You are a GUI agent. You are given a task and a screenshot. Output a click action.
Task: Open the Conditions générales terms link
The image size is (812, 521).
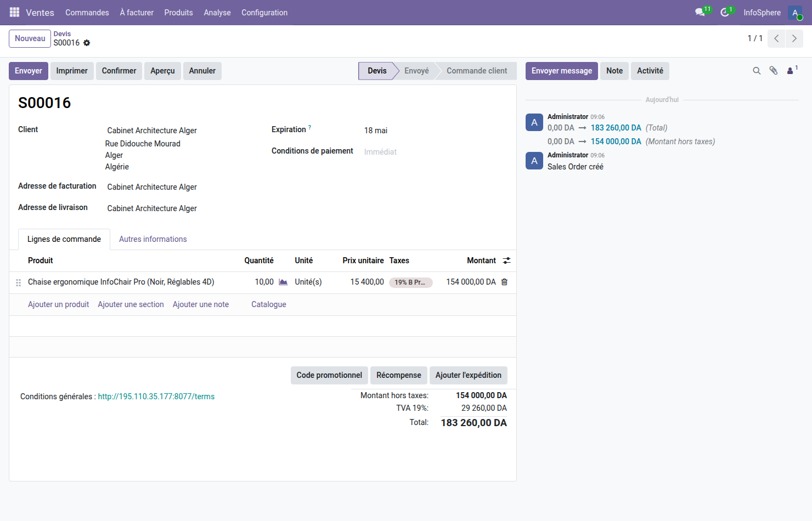tap(156, 397)
